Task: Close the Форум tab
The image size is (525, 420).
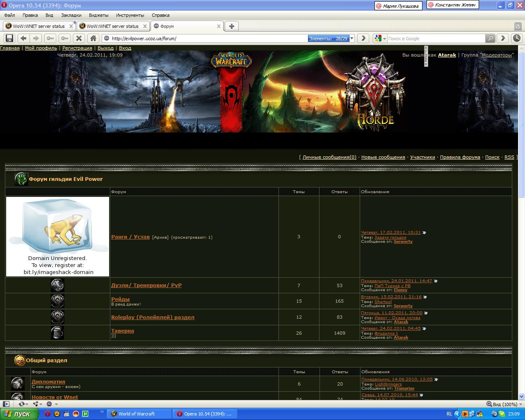Action: [219, 26]
